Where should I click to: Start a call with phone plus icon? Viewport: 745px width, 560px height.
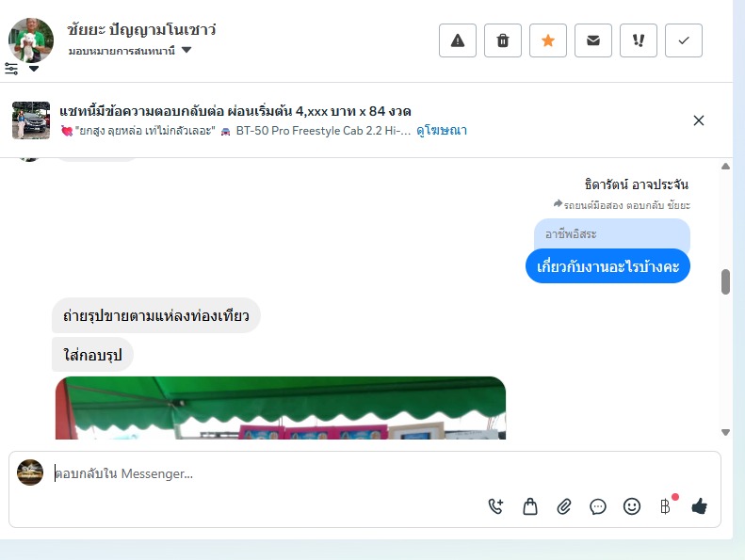pyautogui.click(x=495, y=506)
